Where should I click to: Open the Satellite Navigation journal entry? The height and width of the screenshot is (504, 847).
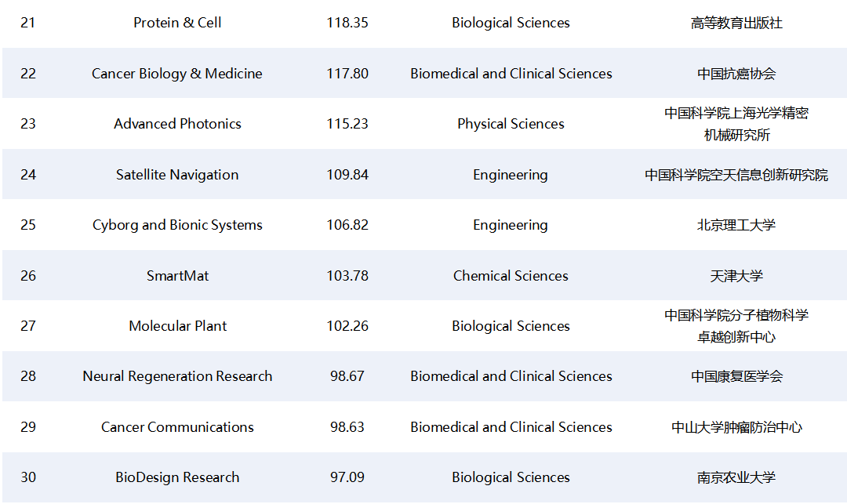pyautogui.click(x=177, y=175)
